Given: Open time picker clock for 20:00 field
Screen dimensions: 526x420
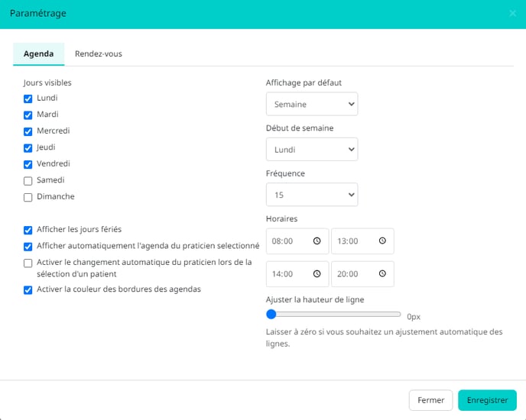Looking at the screenshot, I should [x=382, y=273].
